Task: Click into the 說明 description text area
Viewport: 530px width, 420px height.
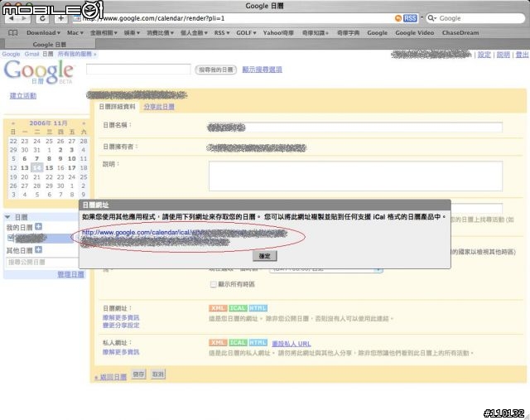Action: tap(355, 176)
